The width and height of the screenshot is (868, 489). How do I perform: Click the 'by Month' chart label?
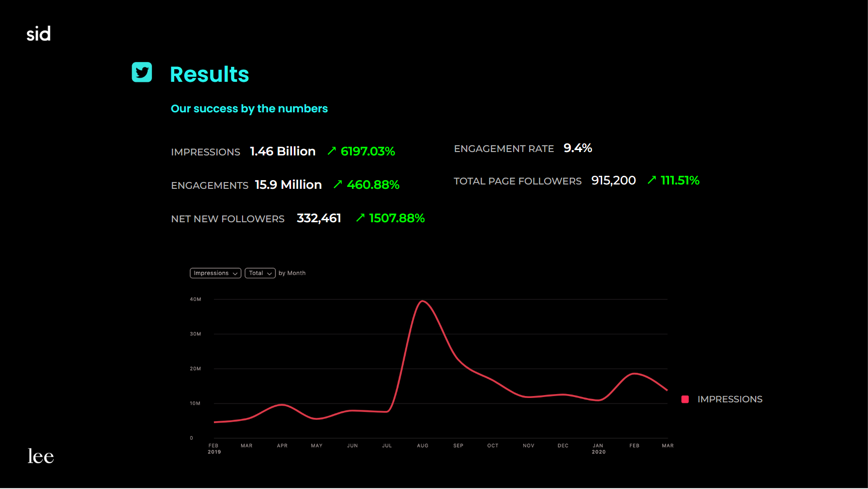[292, 273]
